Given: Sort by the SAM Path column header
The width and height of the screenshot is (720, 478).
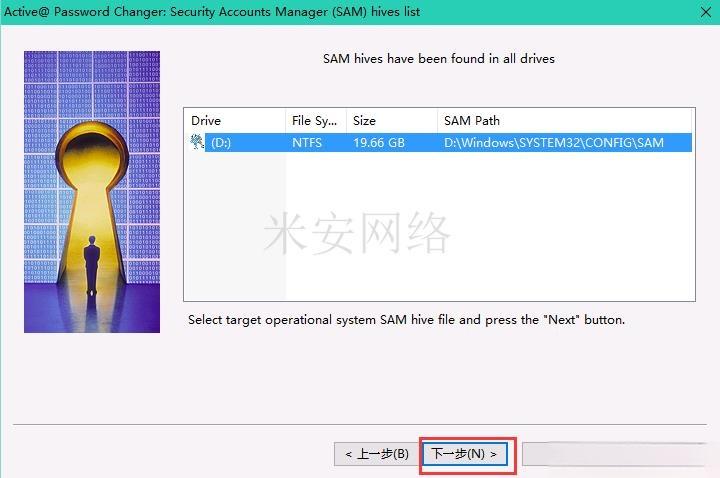Looking at the screenshot, I should [564, 121].
